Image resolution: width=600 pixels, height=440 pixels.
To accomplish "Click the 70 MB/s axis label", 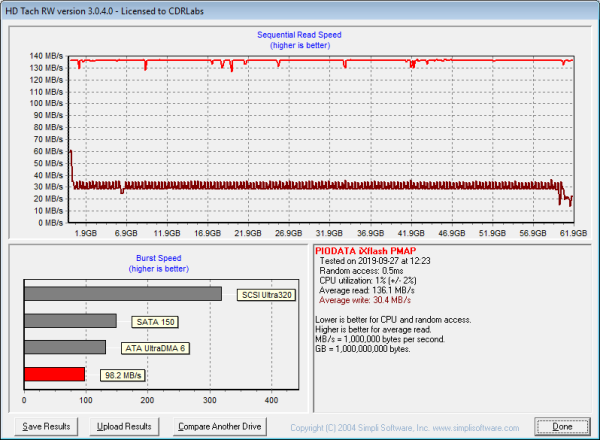I will tap(48, 139).
